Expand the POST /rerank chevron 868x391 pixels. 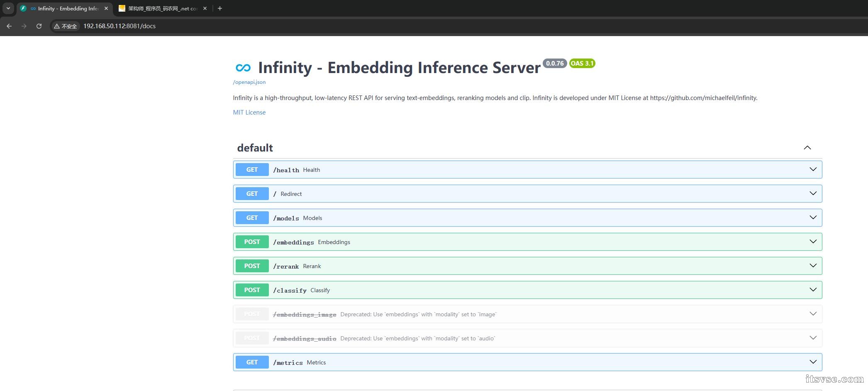click(813, 266)
